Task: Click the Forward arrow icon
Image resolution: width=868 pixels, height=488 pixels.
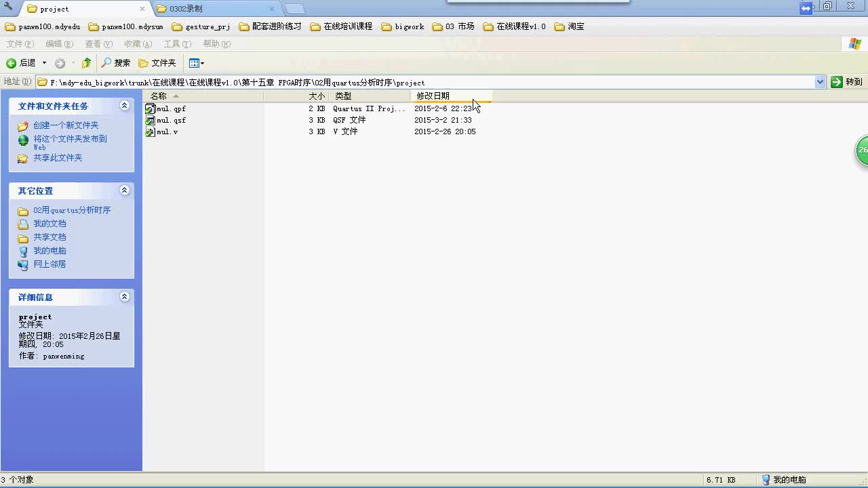Action: click(x=60, y=63)
